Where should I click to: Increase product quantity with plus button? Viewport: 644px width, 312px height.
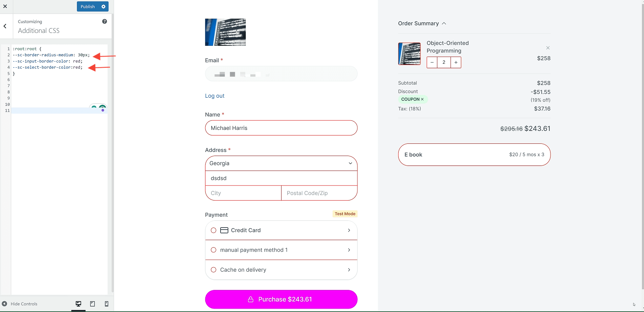[456, 62]
